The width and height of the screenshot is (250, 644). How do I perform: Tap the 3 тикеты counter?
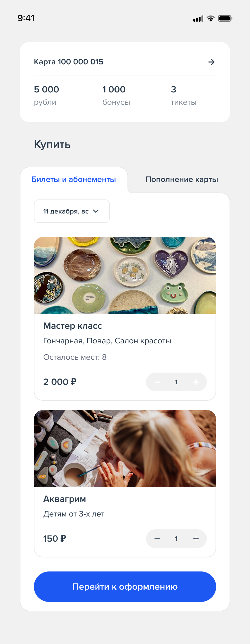click(184, 95)
